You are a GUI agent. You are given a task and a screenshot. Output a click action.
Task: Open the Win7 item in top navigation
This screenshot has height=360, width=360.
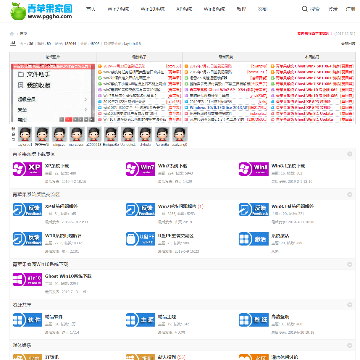(118, 9)
